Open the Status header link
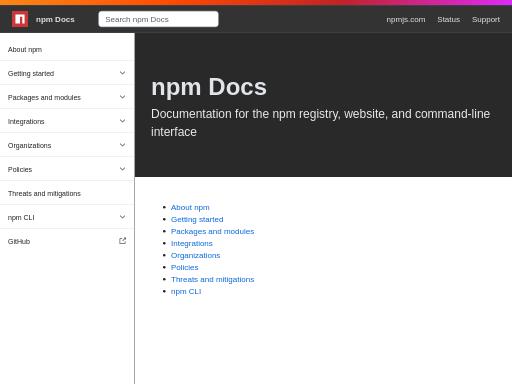 tap(448, 19)
